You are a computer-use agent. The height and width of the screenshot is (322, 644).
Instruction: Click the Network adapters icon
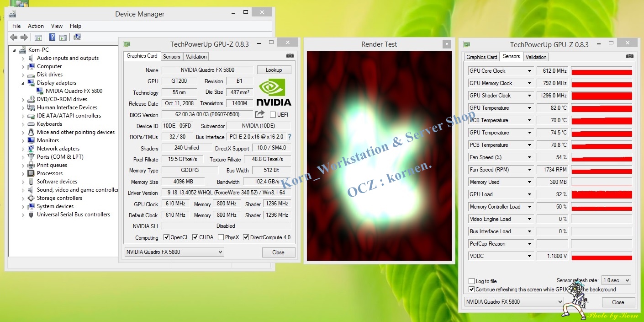31,149
